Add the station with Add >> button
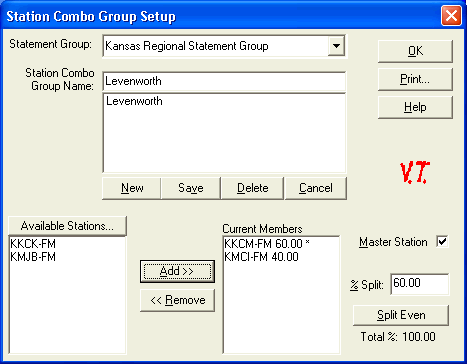Viewport: 467px width, 364px height. click(x=177, y=271)
